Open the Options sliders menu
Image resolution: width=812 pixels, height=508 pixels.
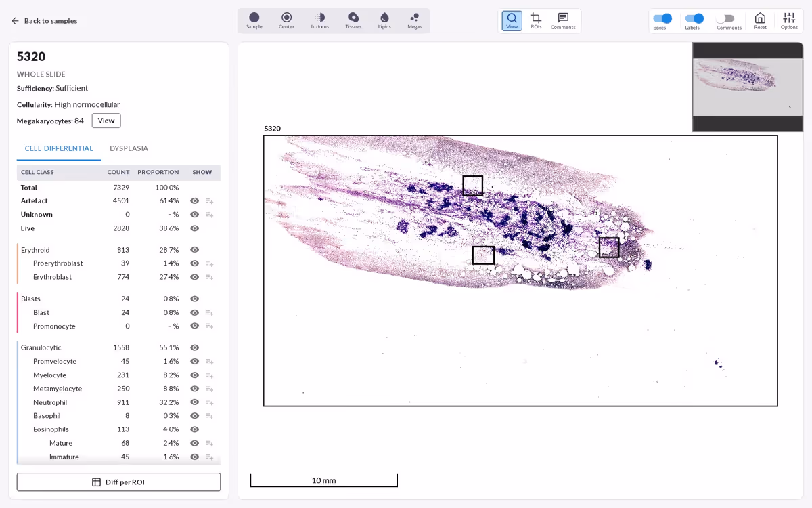click(x=789, y=20)
